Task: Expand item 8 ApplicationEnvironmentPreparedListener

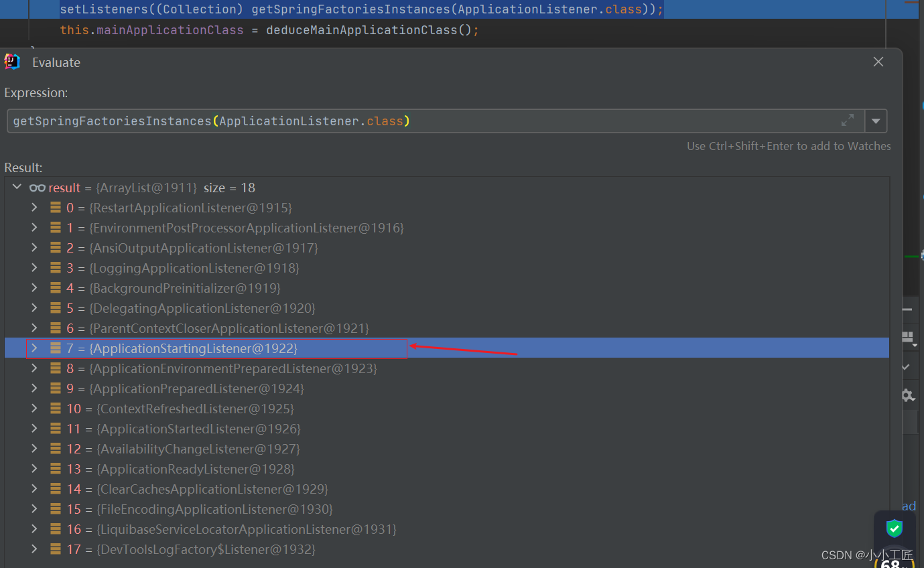Action: click(x=34, y=368)
